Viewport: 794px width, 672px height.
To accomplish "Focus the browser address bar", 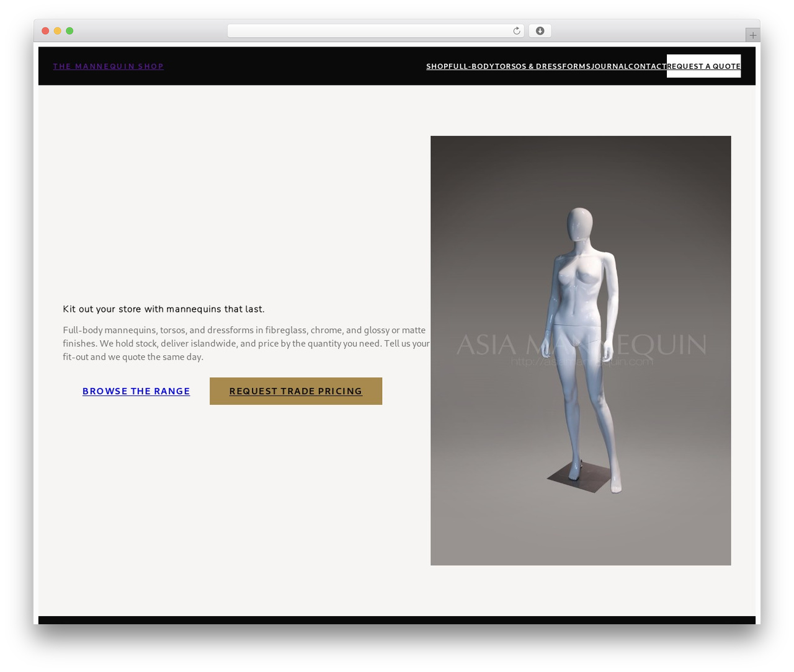I will [375, 31].
